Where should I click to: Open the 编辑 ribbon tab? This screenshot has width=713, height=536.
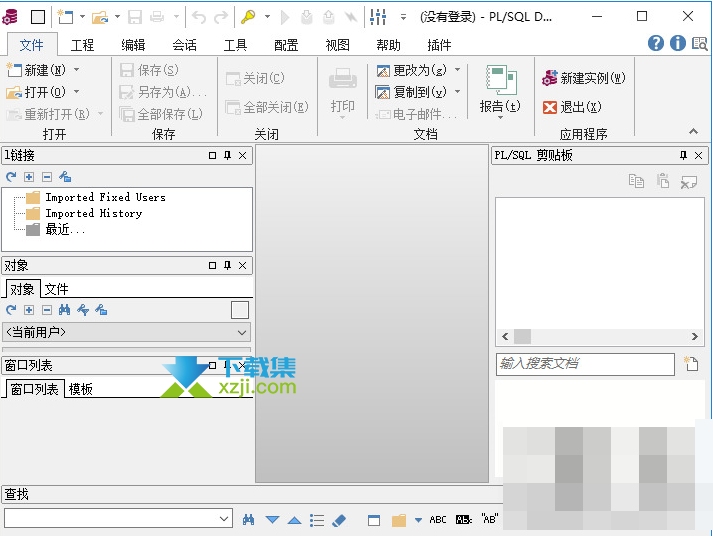click(133, 45)
